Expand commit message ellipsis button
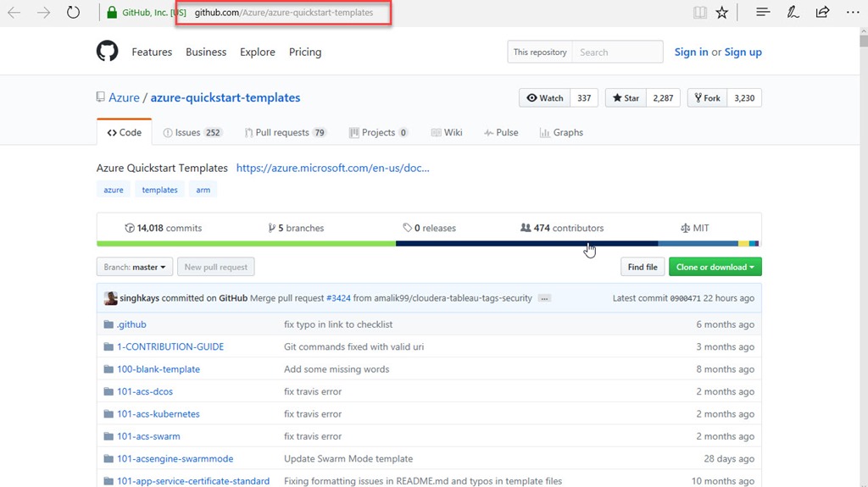 544,298
